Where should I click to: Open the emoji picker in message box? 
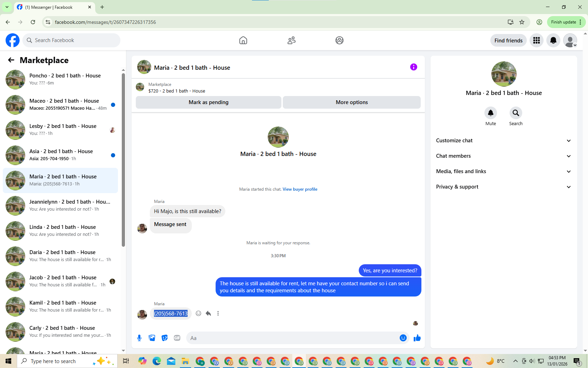point(403,338)
